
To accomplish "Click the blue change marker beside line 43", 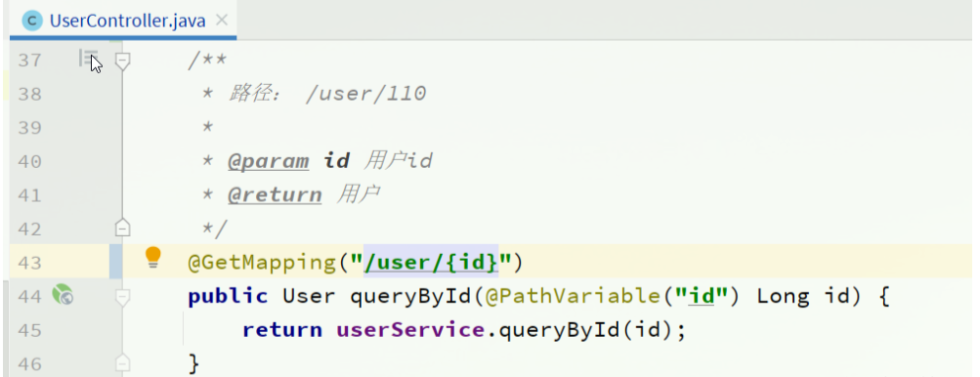I will [x=116, y=262].
